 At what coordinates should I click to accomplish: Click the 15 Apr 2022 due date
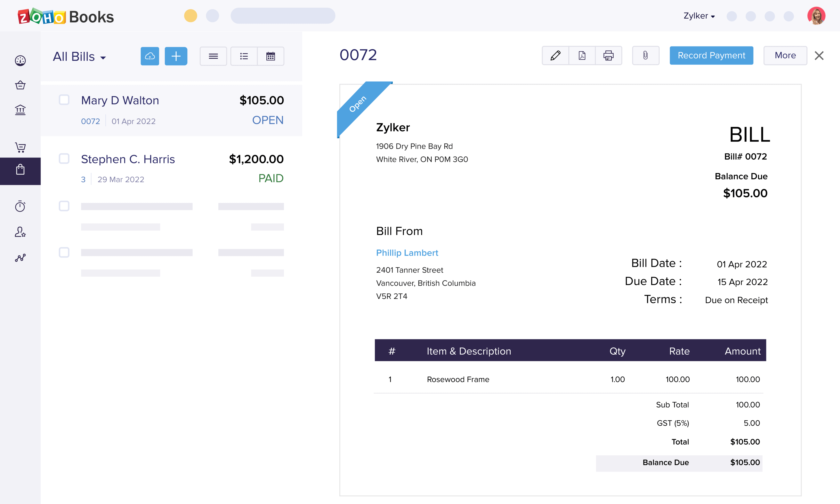(x=742, y=282)
